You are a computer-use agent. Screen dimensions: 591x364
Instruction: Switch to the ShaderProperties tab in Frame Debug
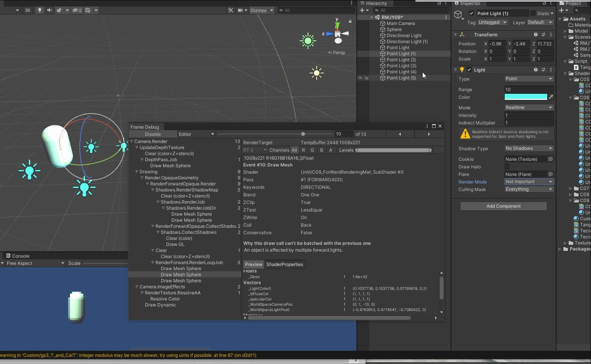point(285,264)
